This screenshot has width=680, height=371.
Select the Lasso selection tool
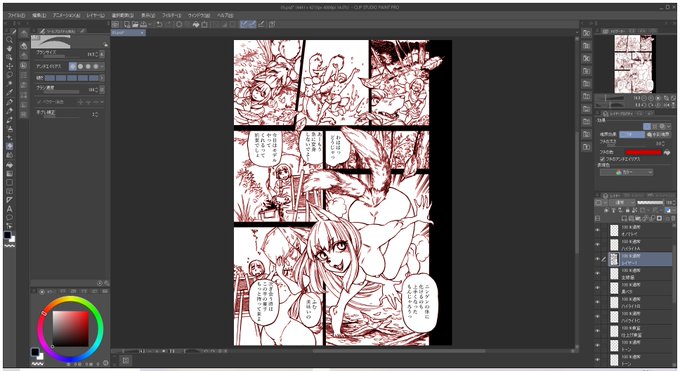9,75
